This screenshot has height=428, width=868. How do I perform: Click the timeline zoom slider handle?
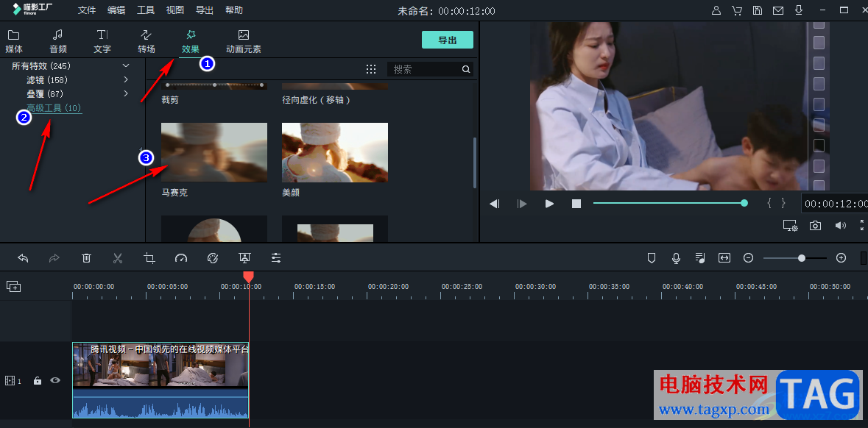click(802, 258)
